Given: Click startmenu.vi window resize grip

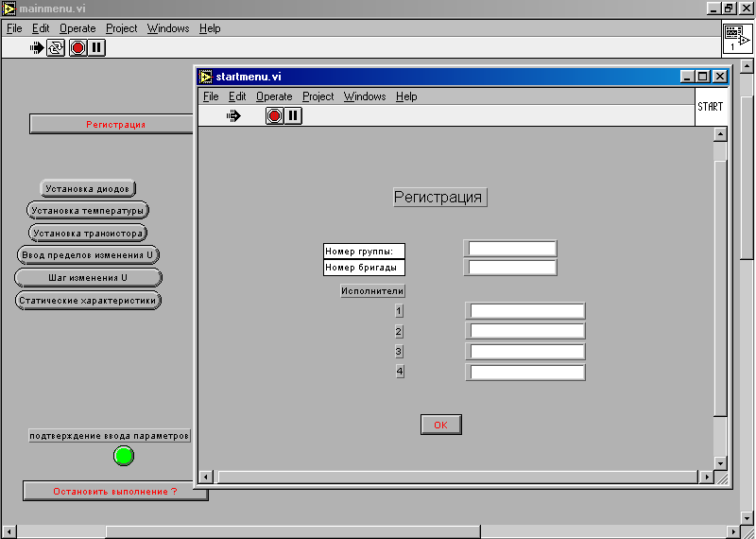Looking at the screenshot, I should click(721, 478).
